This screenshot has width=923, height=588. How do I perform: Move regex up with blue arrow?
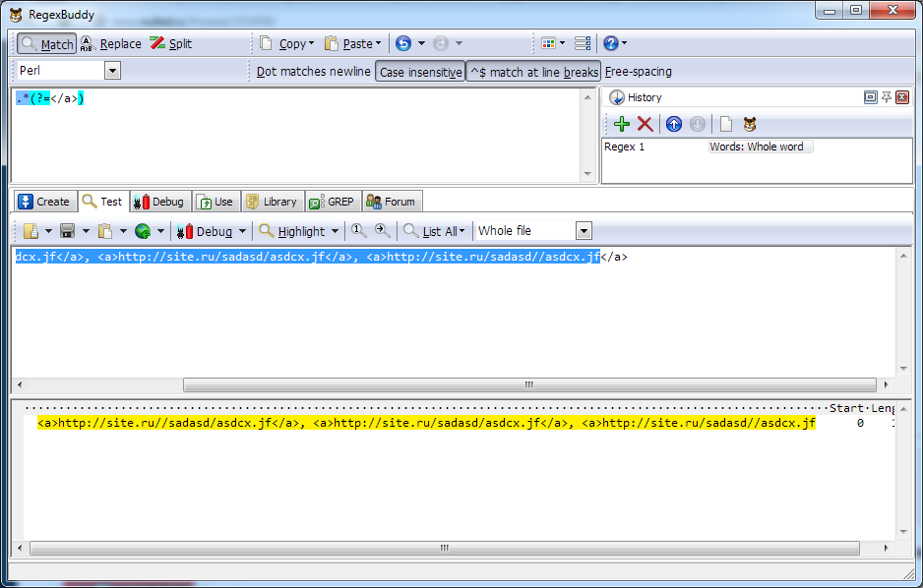pos(674,124)
